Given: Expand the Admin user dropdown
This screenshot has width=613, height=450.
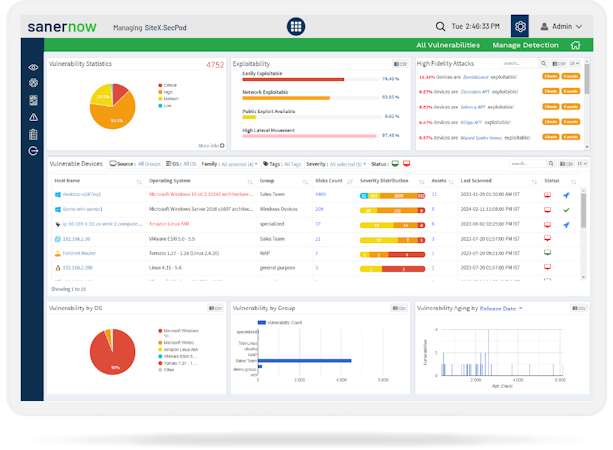Looking at the screenshot, I should click(x=561, y=27).
